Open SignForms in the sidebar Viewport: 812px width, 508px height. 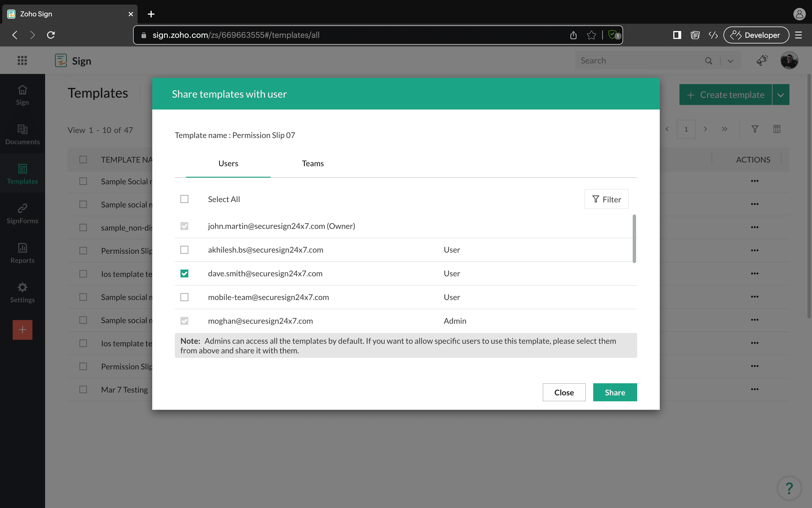coord(23,213)
